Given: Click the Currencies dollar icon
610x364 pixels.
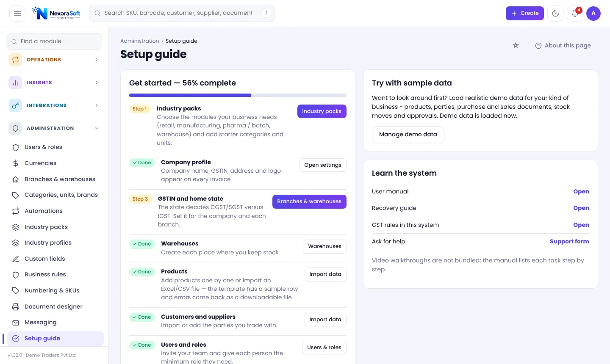Looking at the screenshot, I should (x=16, y=163).
